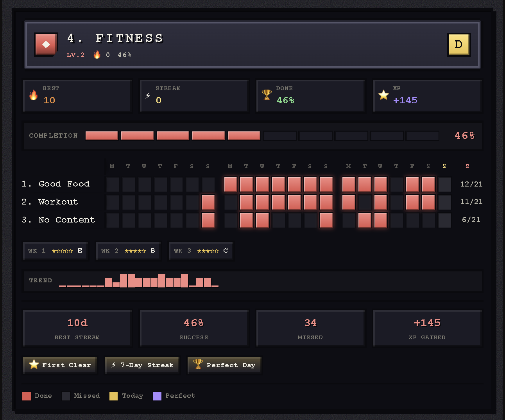Click the trophy icon on Perfect Day badge
The image size is (505, 420).
coord(198,364)
